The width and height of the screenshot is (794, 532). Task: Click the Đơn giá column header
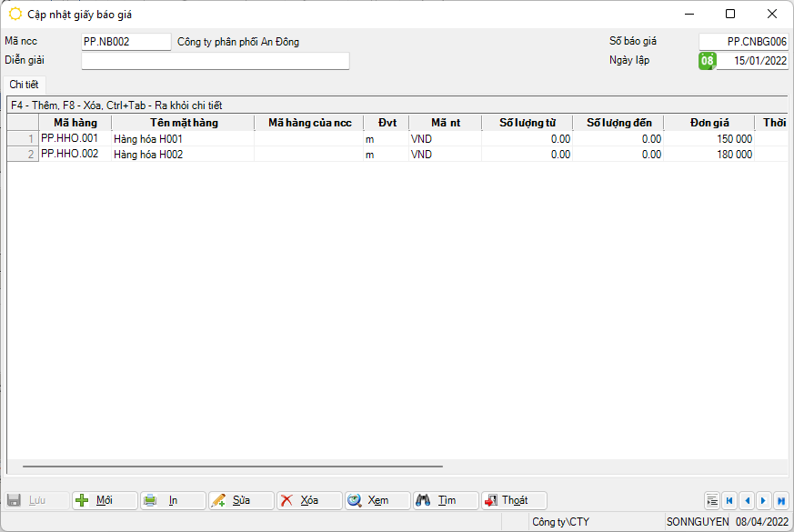(708, 123)
